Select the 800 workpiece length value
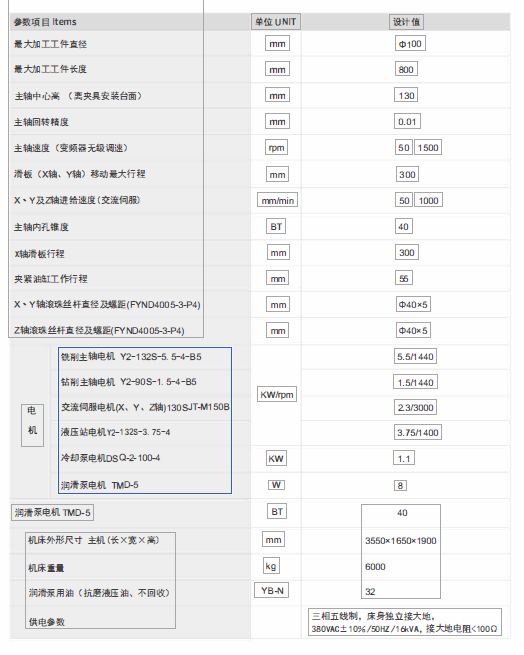The height and width of the screenshot is (655, 524). point(406,69)
